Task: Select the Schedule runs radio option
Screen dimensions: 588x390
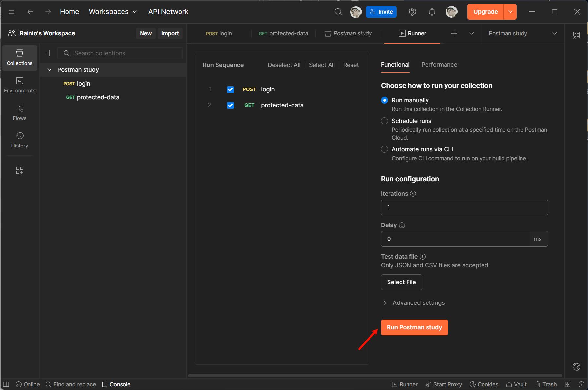Action: pyautogui.click(x=385, y=121)
